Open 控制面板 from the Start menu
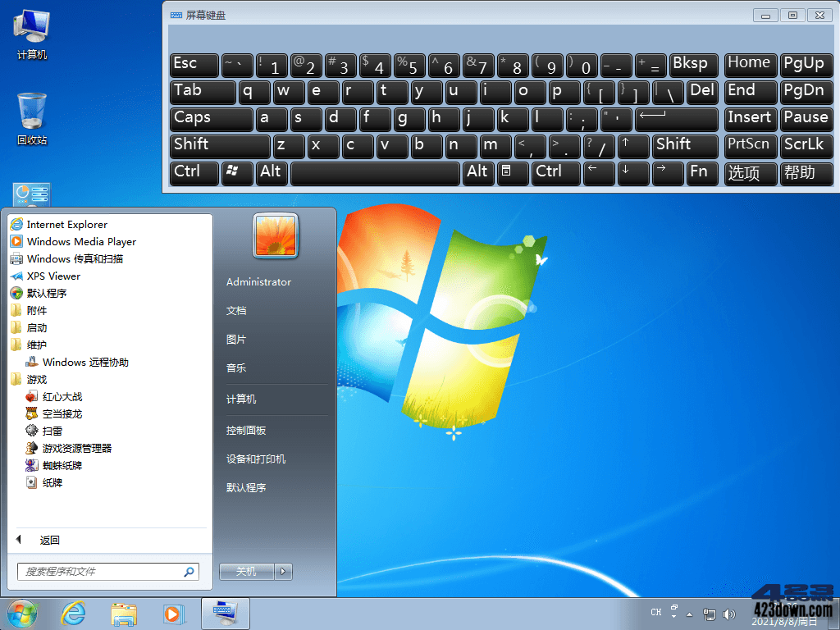840x630 pixels. (x=248, y=430)
